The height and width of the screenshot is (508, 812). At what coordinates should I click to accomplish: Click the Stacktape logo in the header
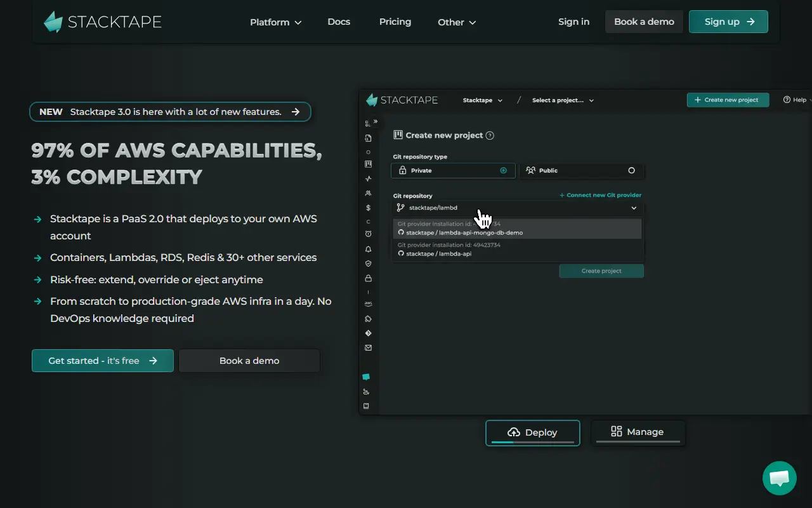103,22
